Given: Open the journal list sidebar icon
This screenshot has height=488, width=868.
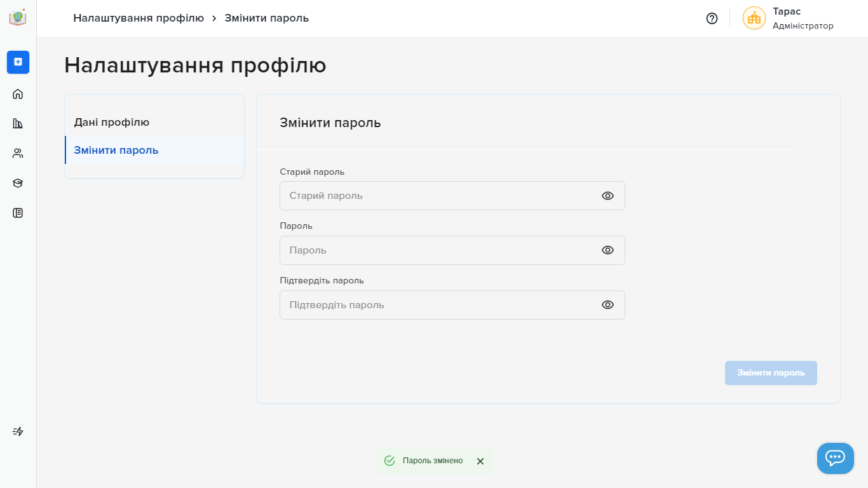Looking at the screenshot, I should pos(18,213).
